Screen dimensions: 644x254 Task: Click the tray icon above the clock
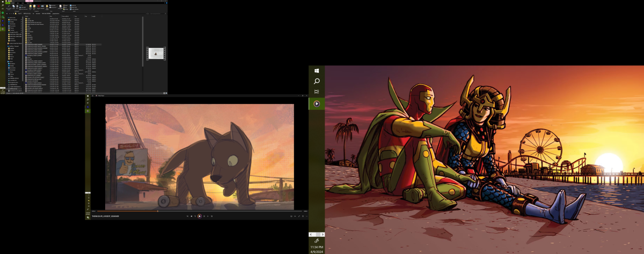click(x=317, y=241)
